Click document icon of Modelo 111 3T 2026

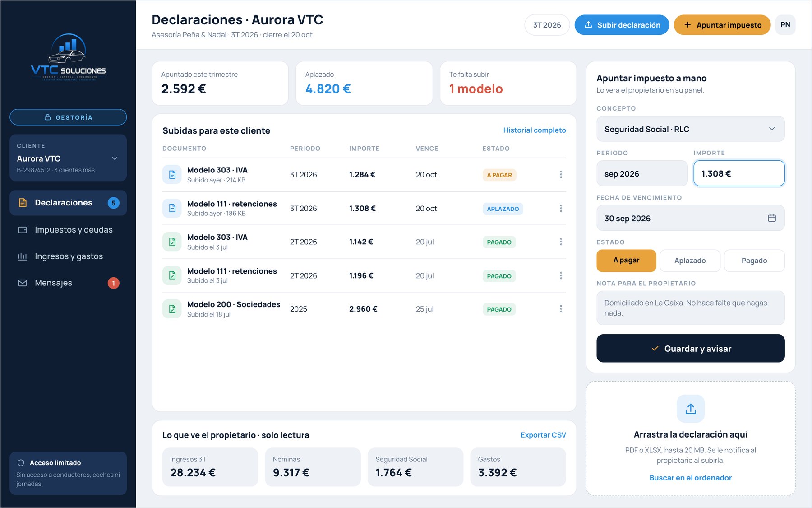coord(172,208)
